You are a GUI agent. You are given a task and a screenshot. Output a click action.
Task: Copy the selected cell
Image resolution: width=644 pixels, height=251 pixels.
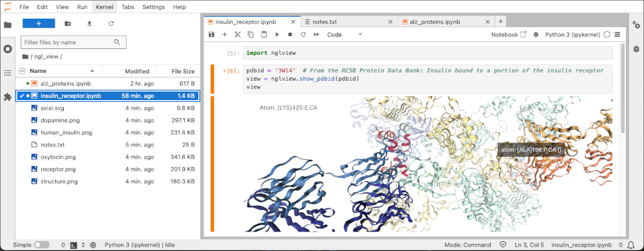(251, 35)
